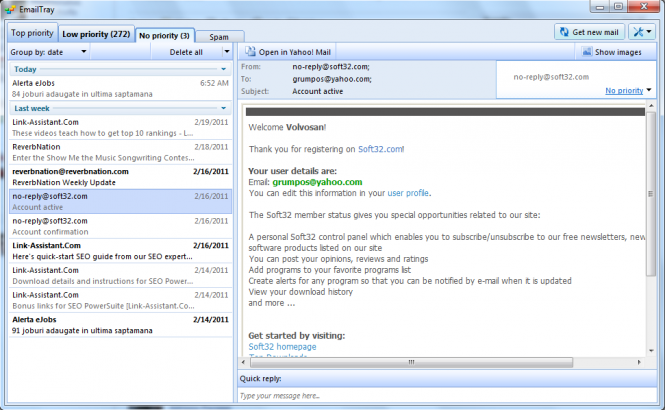
Task: Click the Get new mail refresh icon
Action: 566,32
